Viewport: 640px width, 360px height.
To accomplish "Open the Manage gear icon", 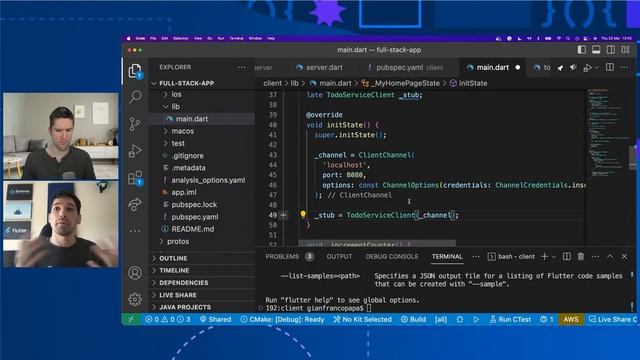I will tap(135, 300).
